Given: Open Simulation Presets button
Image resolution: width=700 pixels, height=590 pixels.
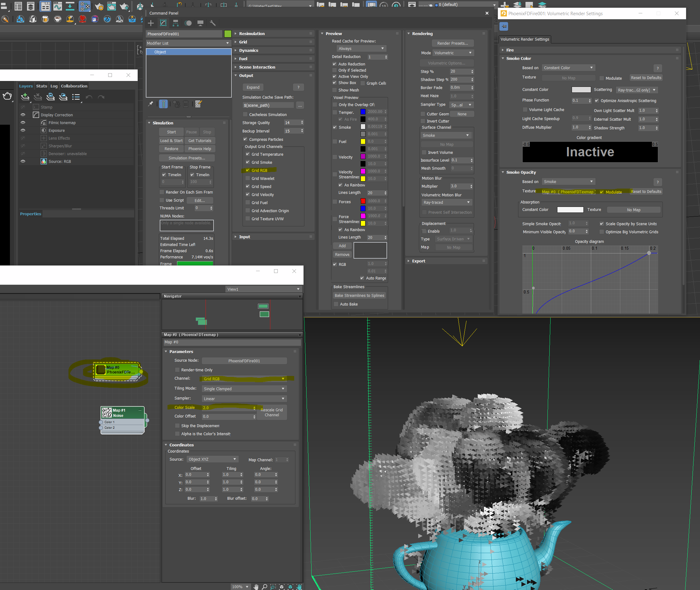Looking at the screenshot, I should tap(187, 158).
